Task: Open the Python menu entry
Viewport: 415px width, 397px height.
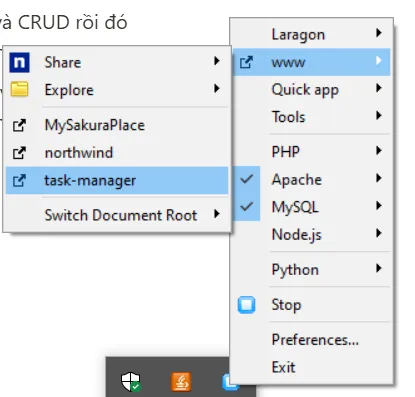Action: (311, 269)
